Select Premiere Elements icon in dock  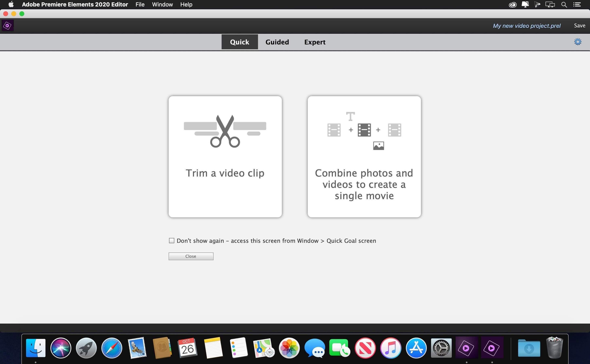point(467,348)
